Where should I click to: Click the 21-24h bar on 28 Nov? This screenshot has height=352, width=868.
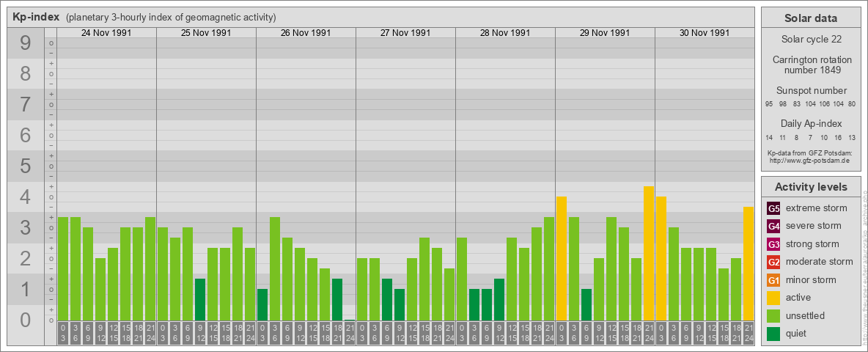pos(549,268)
